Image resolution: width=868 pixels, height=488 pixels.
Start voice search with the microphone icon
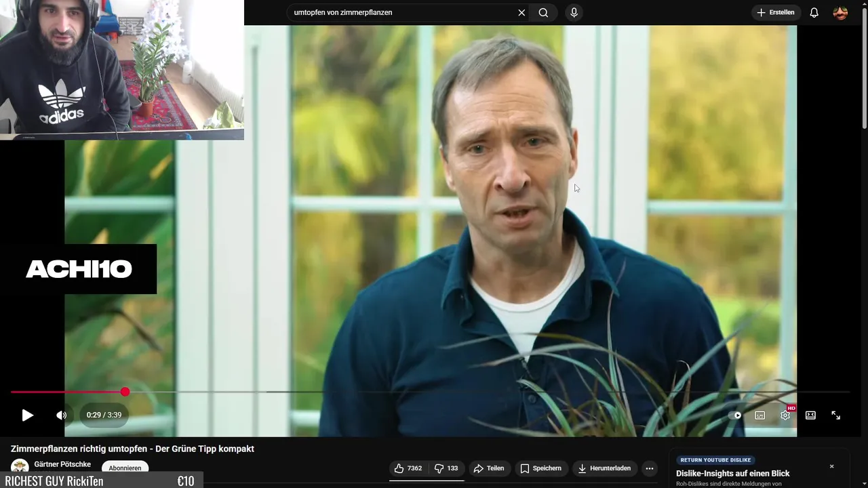(x=574, y=12)
